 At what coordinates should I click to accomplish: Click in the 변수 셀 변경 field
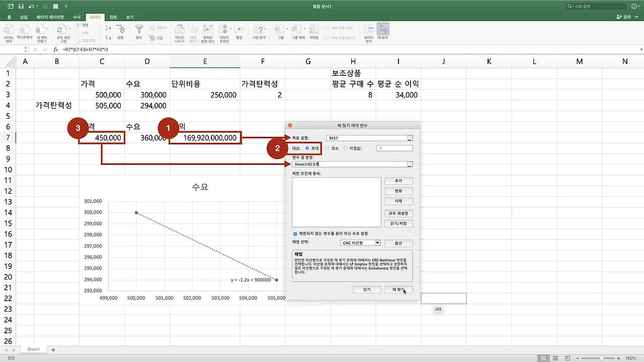click(350, 164)
